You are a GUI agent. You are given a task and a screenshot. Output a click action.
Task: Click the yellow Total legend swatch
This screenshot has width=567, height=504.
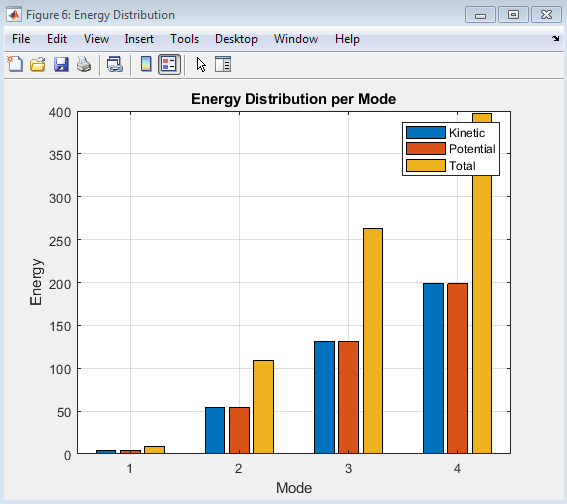tap(426, 165)
